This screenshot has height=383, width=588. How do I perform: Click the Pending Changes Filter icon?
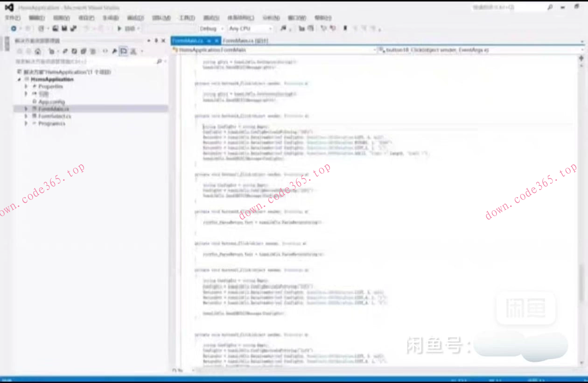tap(51, 51)
